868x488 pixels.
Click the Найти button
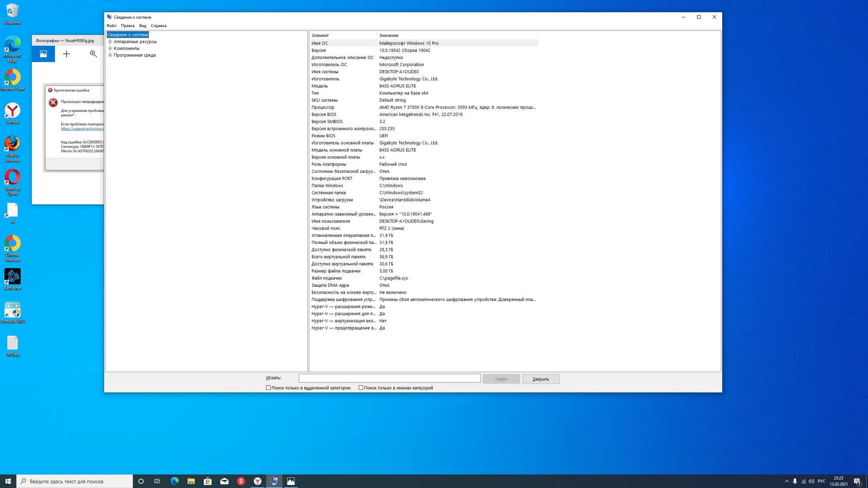point(501,379)
